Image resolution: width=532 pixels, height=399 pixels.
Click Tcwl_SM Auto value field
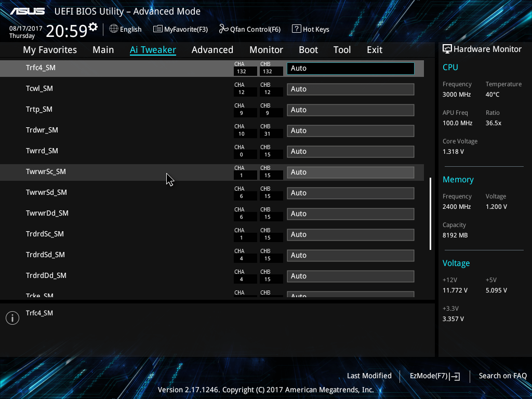pyautogui.click(x=351, y=89)
